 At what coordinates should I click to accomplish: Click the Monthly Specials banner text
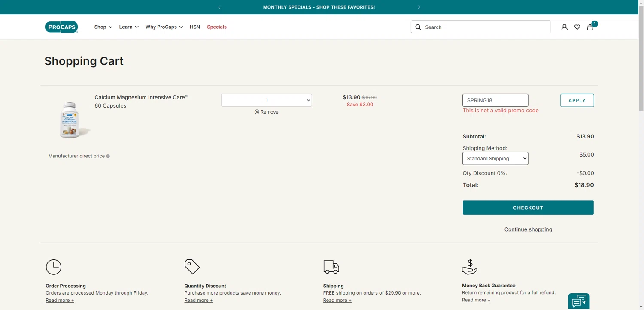pyautogui.click(x=319, y=7)
